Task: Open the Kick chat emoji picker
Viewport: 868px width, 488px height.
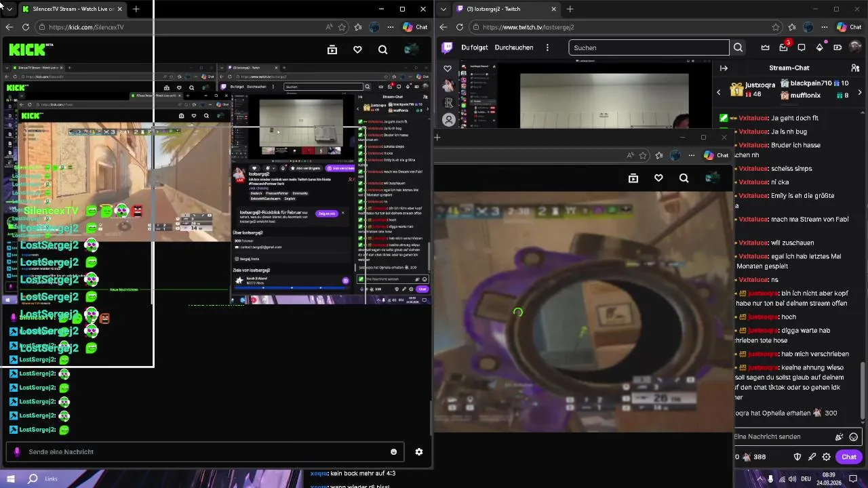Action: pyautogui.click(x=393, y=452)
